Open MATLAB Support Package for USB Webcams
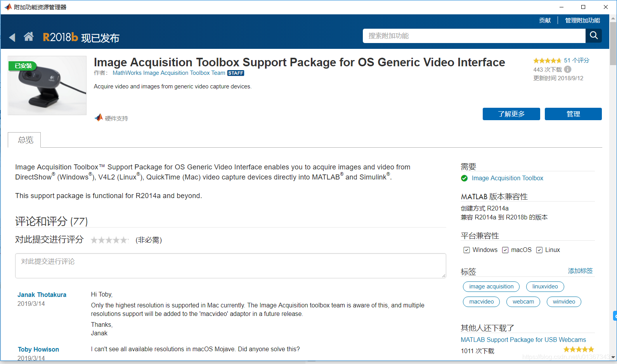Viewport: 617px width, 364px height. point(523,340)
